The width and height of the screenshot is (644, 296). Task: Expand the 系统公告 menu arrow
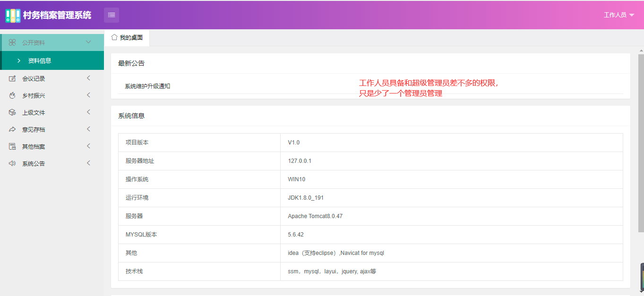click(88, 163)
